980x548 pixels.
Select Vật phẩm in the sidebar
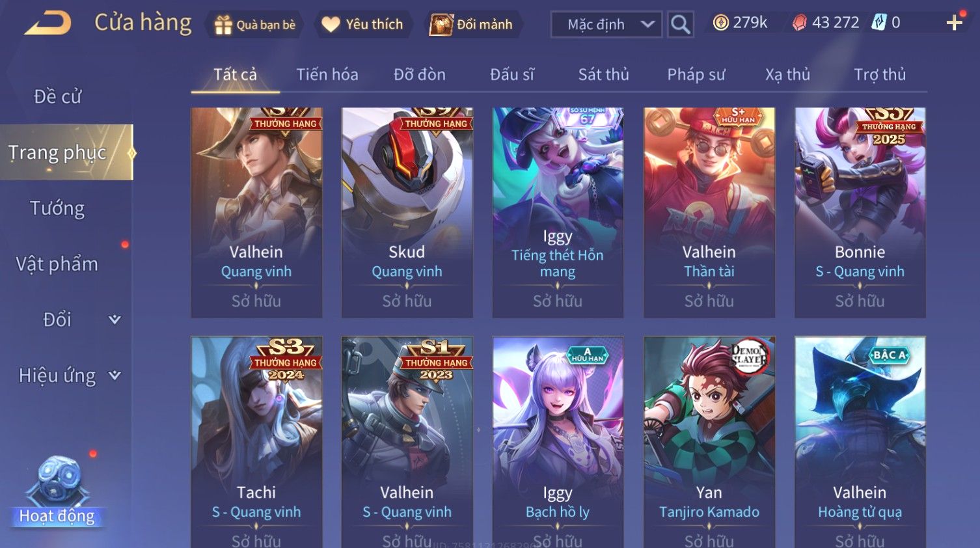pos(57,264)
